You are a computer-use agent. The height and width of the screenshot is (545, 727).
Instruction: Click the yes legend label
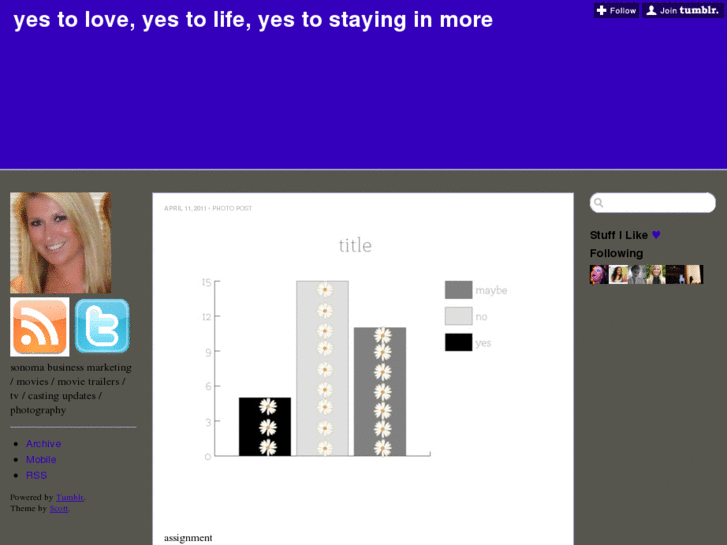pos(483,343)
